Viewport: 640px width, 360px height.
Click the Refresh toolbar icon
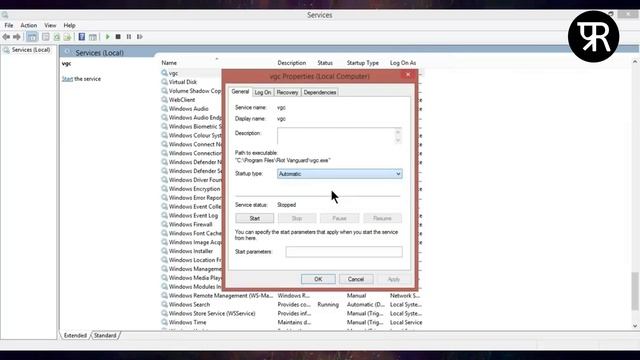pyautogui.click(x=57, y=37)
